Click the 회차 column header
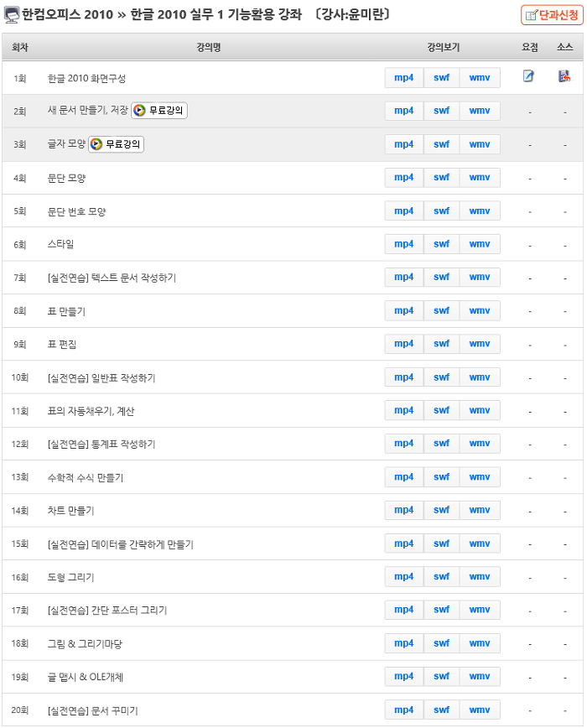 pyautogui.click(x=19, y=47)
